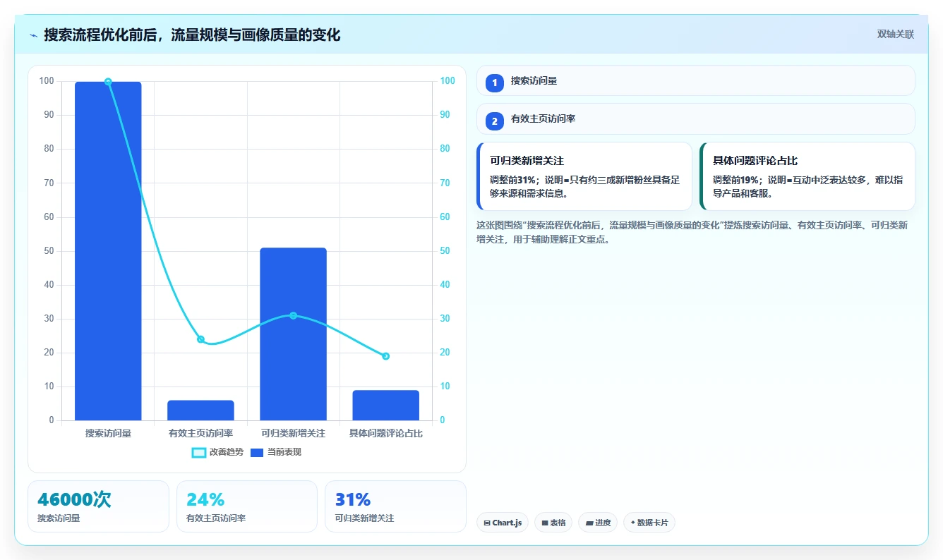
Task: Click the 进度 tag
Action: (598, 523)
